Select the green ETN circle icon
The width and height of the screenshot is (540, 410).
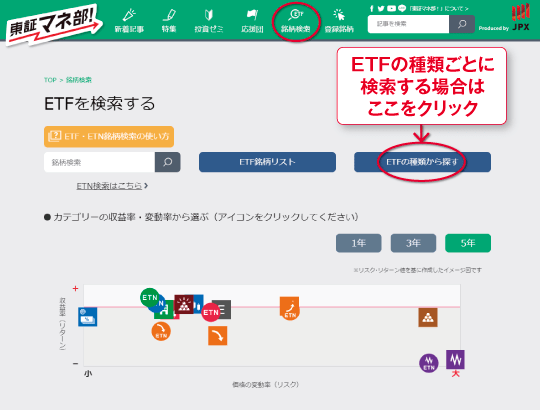149,297
